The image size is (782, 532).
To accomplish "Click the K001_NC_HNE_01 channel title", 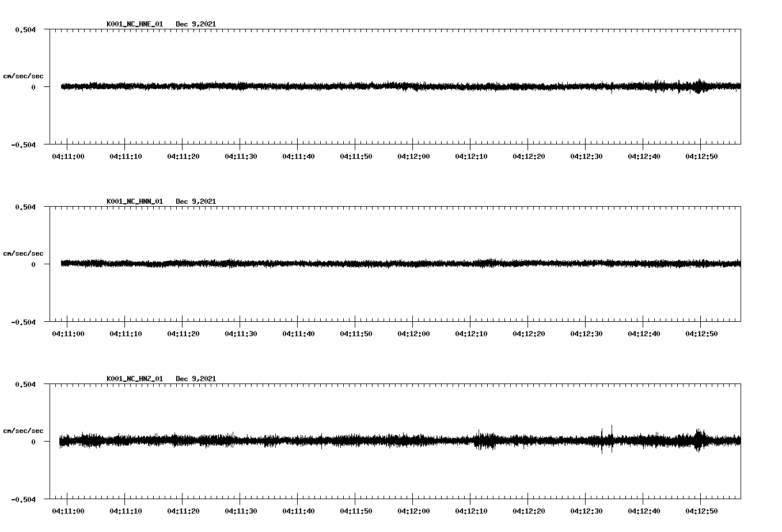I will pyautogui.click(x=135, y=24).
